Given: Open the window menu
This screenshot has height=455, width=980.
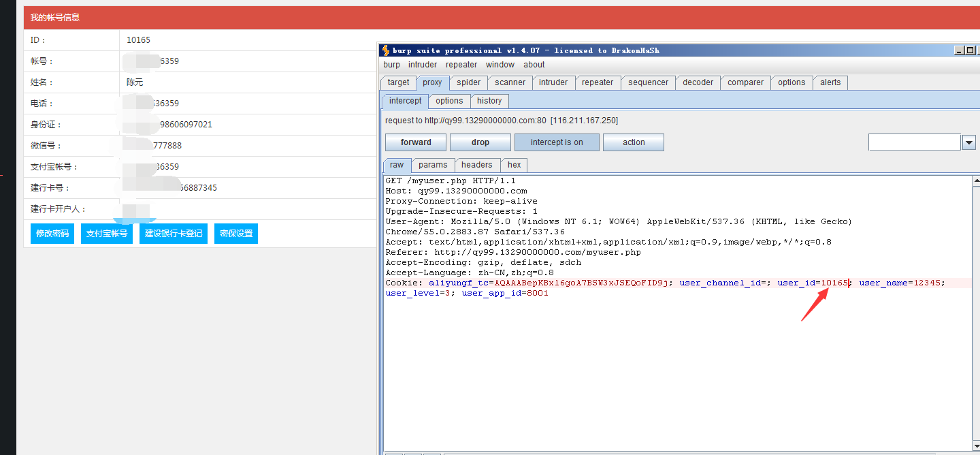Looking at the screenshot, I should coord(500,65).
